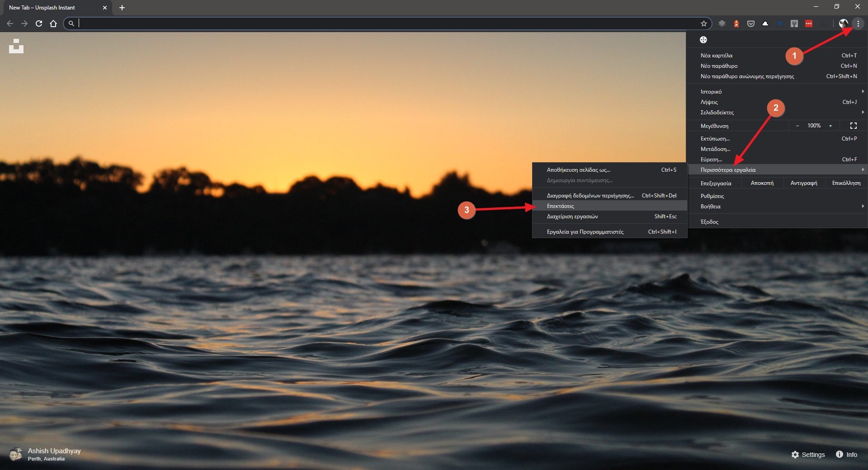Open the Lighthouse extension icon
The width and height of the screenshot is (868, 470).
pos(736,23)
